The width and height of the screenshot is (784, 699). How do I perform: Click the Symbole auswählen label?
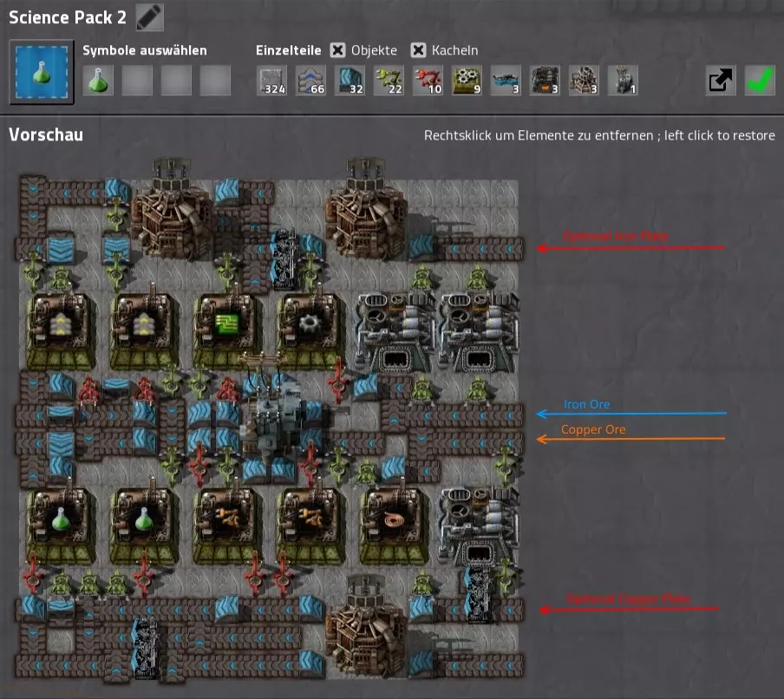145,50
